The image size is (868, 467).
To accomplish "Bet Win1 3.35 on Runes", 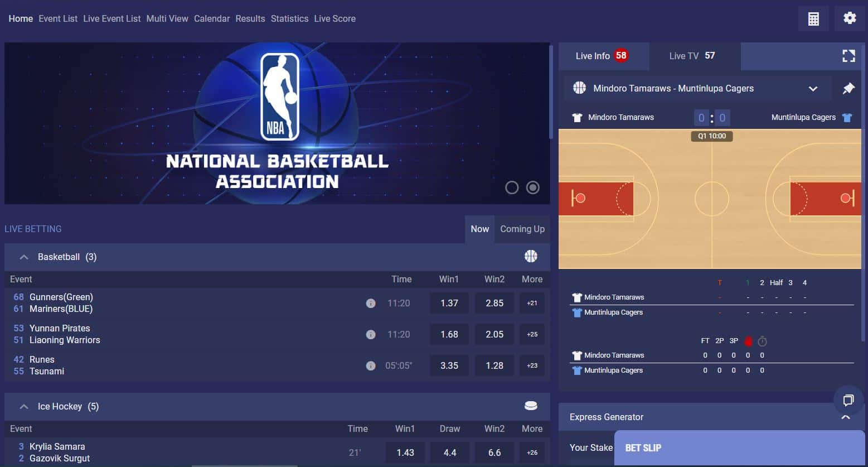I will (449, 365).
